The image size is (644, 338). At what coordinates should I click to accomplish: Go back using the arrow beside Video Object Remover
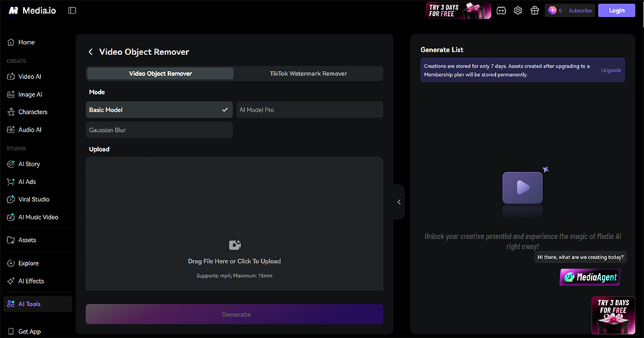[91, 52]
